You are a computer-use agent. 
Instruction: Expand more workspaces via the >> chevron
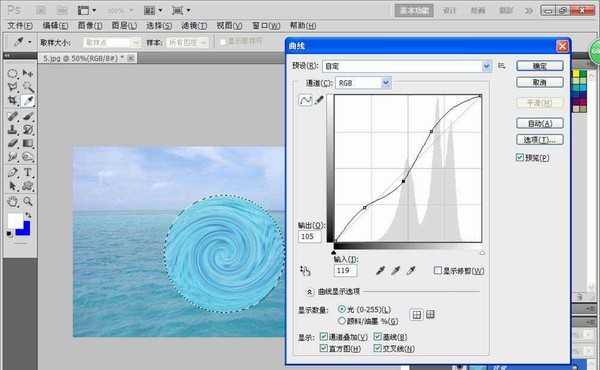(x=529, y=11)
